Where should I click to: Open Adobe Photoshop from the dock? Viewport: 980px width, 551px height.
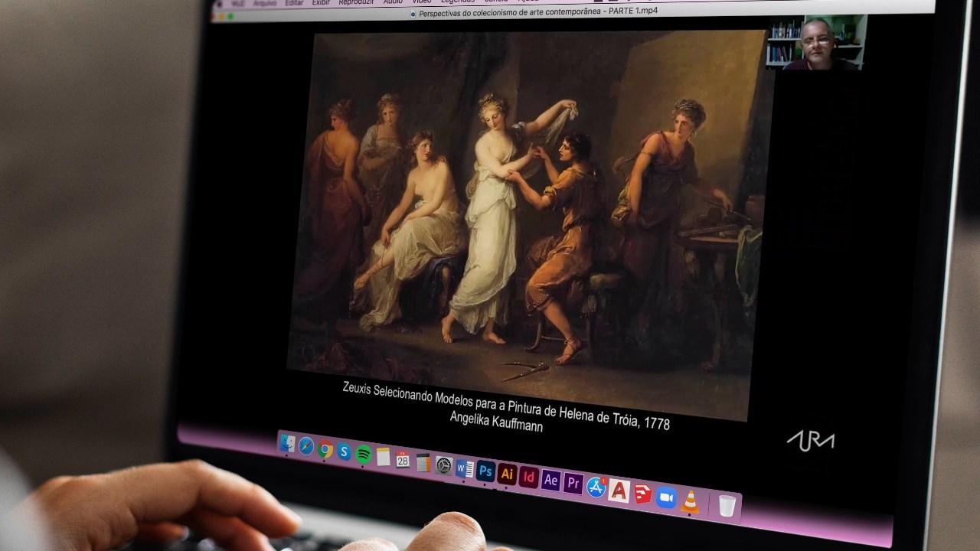pos(485,471)
